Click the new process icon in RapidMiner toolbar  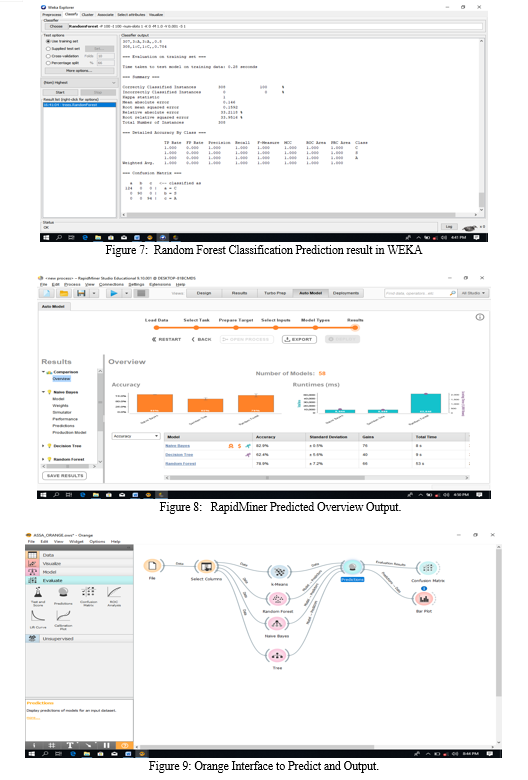tap(47, 293)
